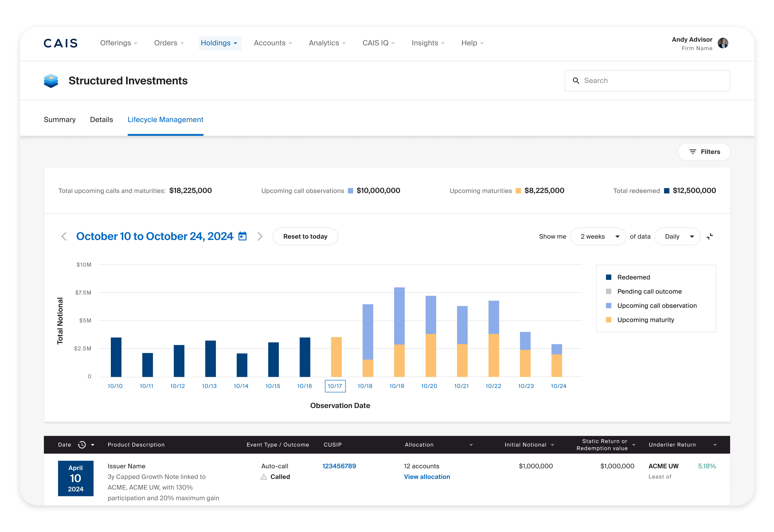Click the Issuer Name product text
774x532 pixels.
coord(126,466)
